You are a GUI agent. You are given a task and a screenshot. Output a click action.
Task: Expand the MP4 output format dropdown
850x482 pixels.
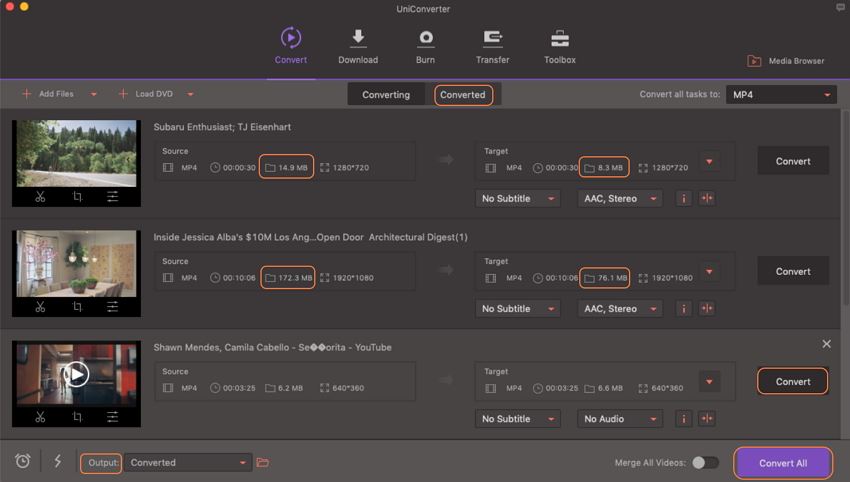(x=781, y=95)
